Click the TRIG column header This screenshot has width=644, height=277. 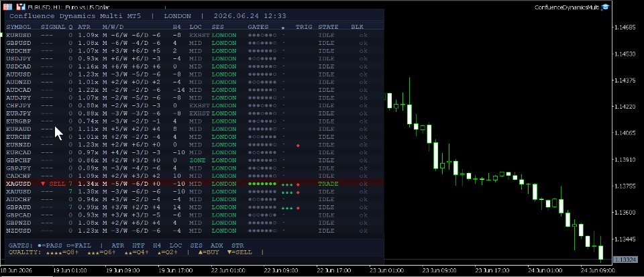point(304,27)
